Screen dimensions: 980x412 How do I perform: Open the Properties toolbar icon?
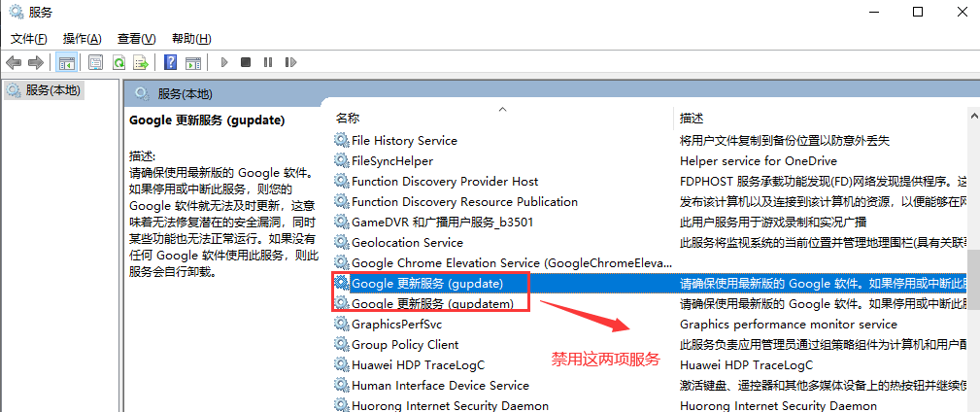pos(95,62)
